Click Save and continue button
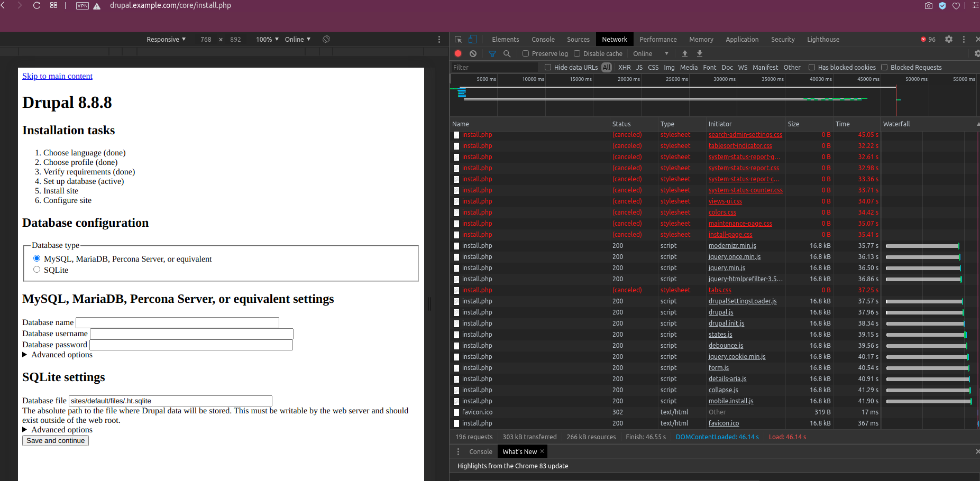 (x=56, y=441)
